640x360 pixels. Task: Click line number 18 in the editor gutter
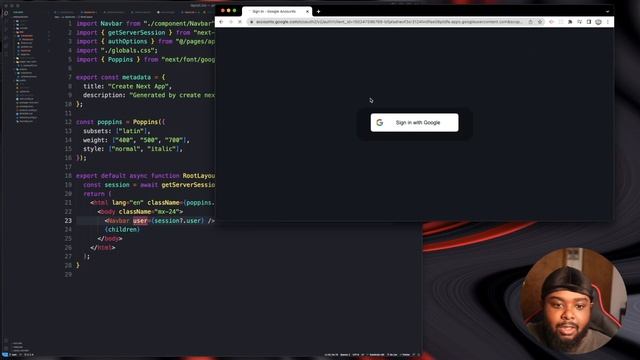[68, 176]
